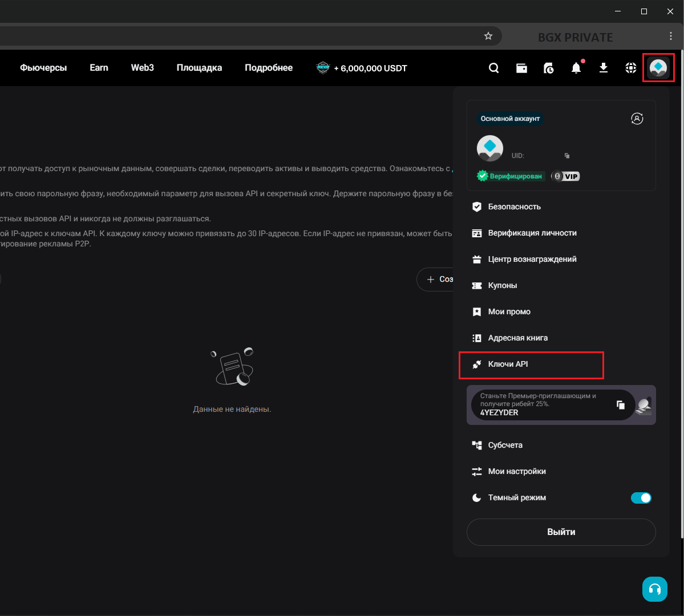Click the KCGI trophy promo icon
Screen dimensions: 684x616
click(x=323, y=68)
